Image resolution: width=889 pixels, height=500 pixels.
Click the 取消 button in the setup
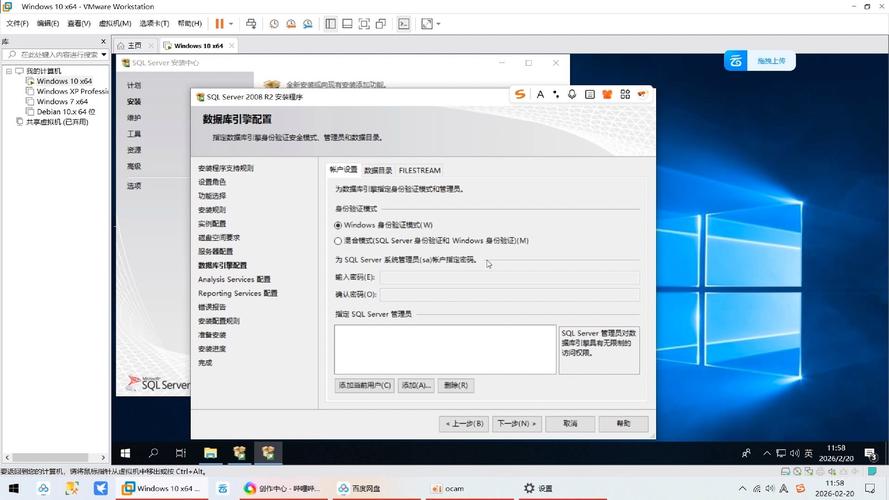click(570, 423)
